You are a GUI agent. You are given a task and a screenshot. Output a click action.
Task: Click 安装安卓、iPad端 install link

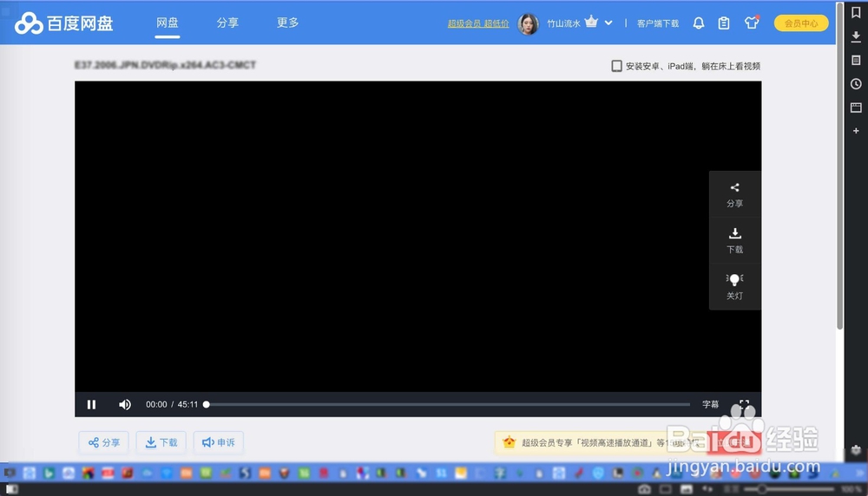click(686, 66)
